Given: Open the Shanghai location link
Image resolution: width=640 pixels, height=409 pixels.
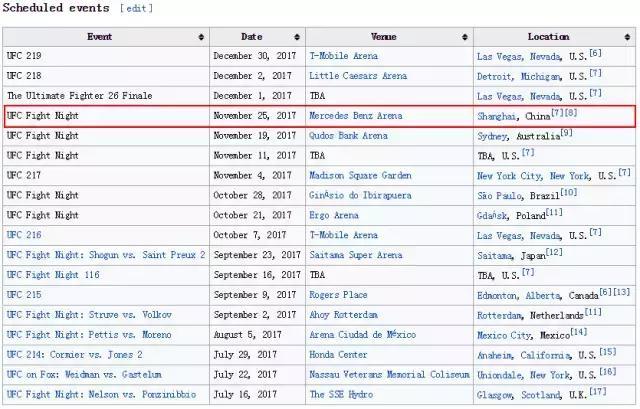Looking at the screenshot, I should pyautogui.click(x=496, y=117).
